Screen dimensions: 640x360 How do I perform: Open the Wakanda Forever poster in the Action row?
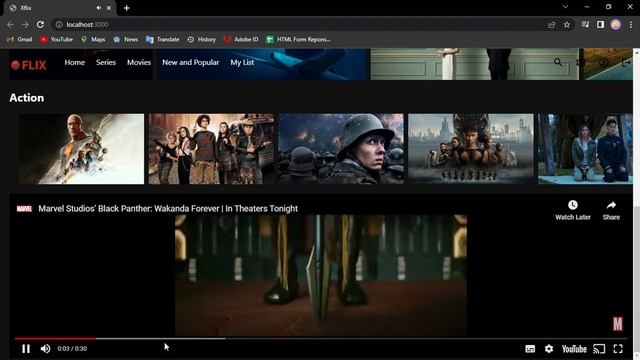pyautogui.click(x=471, y=149)
